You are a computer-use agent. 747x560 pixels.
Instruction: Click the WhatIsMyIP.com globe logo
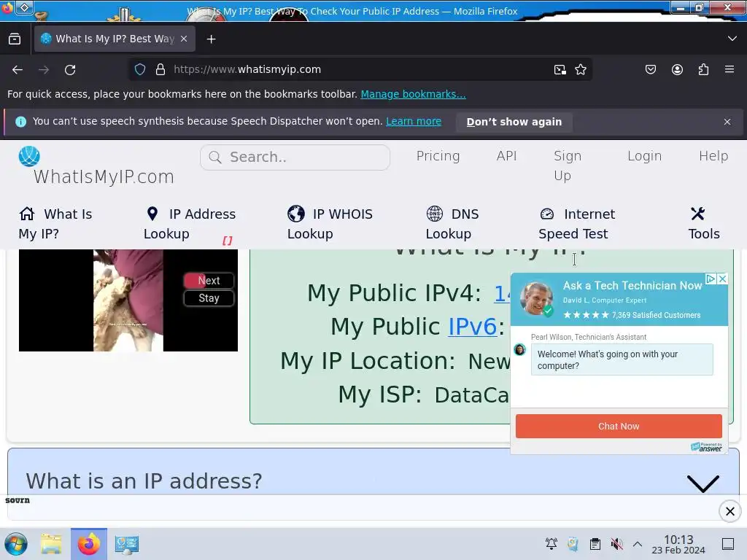pos(29,156)
